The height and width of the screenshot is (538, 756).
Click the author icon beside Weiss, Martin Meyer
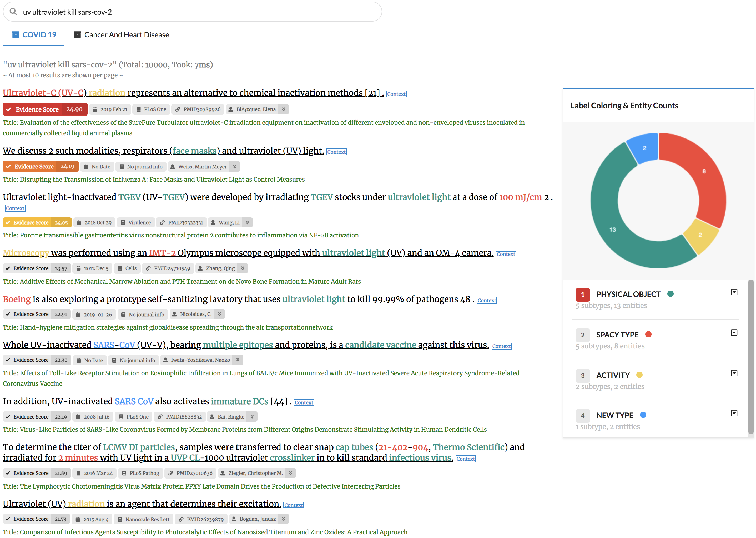[173, 167]
